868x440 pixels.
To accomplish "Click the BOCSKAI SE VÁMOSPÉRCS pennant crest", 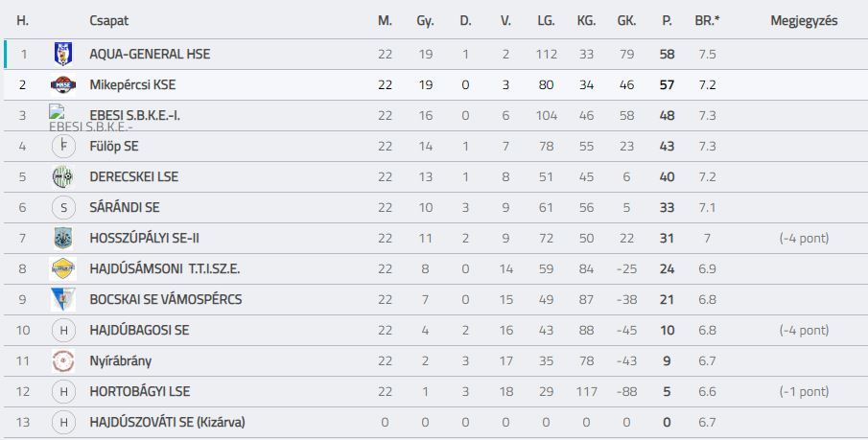I will (x=62, y=299).
